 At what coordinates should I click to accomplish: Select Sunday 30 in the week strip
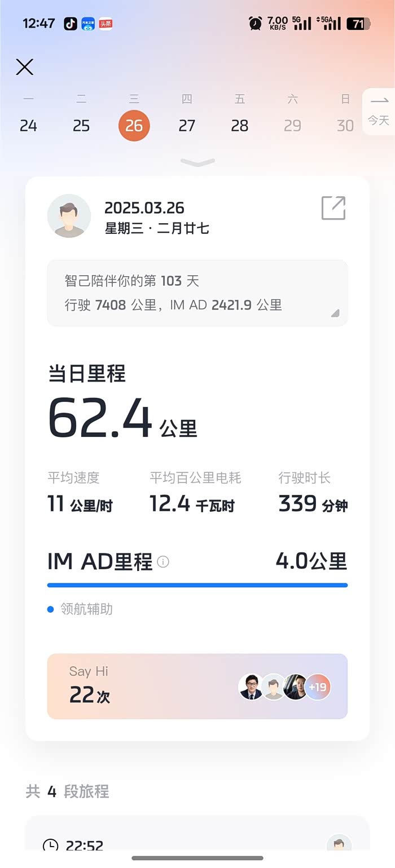345,125
